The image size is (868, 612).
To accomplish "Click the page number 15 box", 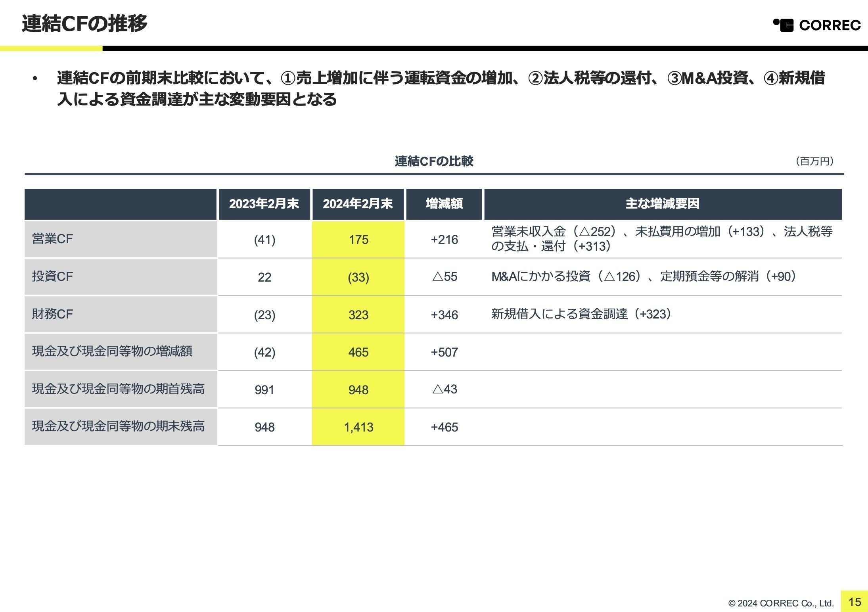I will [855, 602].
